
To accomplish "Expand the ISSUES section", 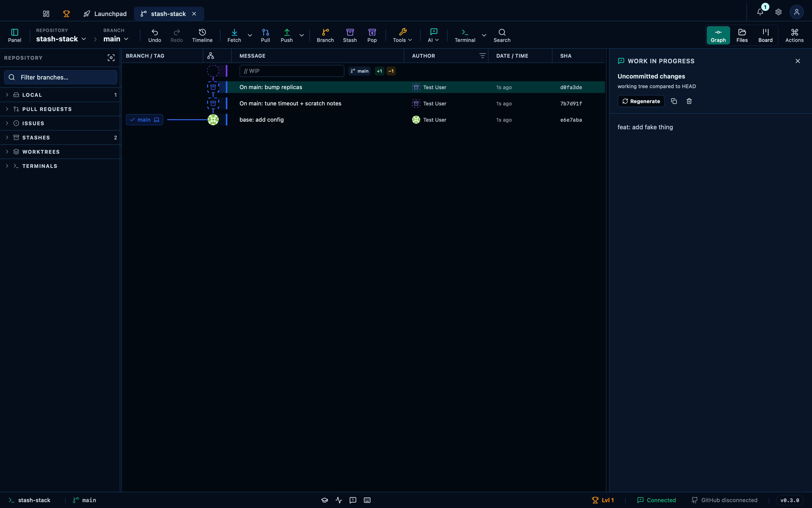I will tap(60, 123).
